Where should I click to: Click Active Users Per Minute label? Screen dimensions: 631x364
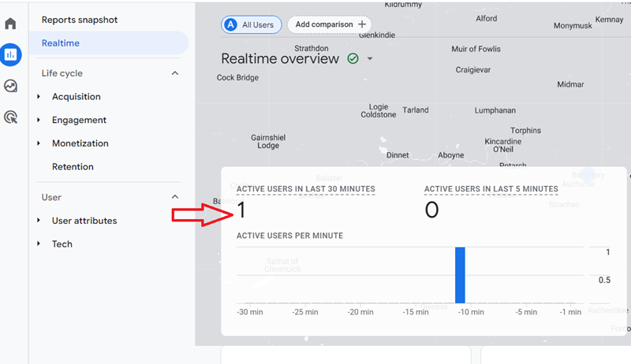pos(289,236)
